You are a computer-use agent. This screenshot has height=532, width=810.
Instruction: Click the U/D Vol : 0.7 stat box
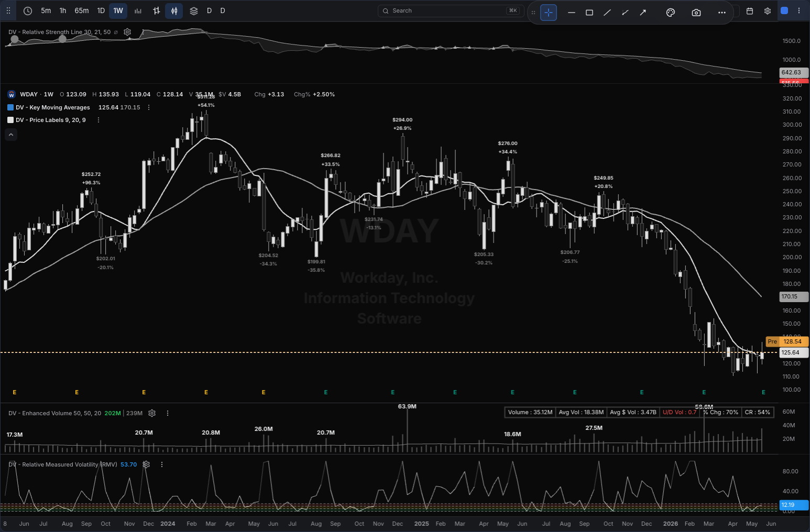(680, 412)
